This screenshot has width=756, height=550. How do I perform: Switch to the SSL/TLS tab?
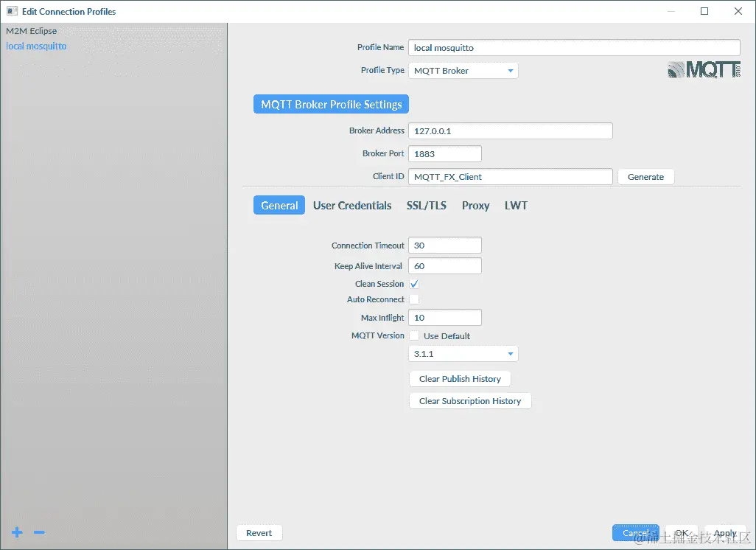(426, 205)
